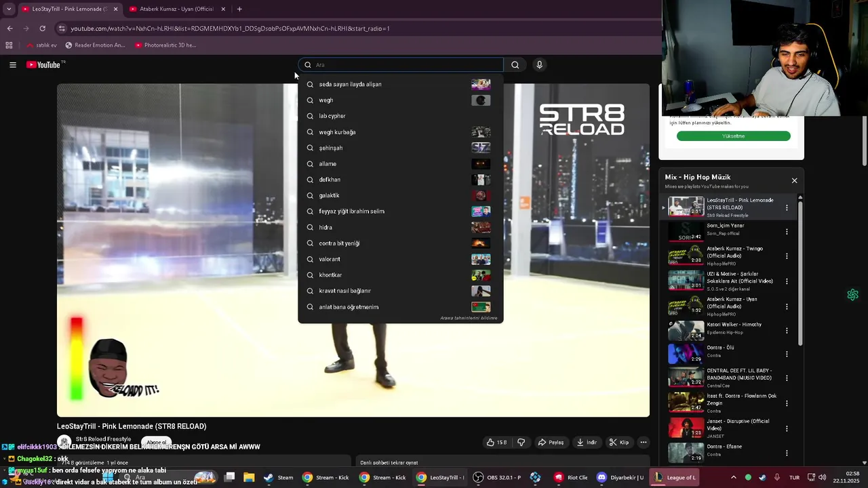Pick 'feyyaz yiğit ibrahim selim' suggestion
This screenshot has width=868, height=488.
[x=400, y=211]
